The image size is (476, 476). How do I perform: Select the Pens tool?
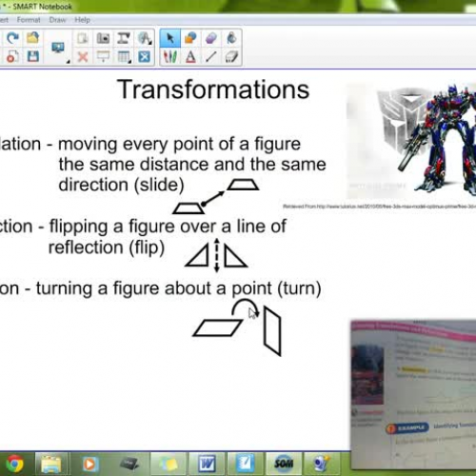point(170,57)
